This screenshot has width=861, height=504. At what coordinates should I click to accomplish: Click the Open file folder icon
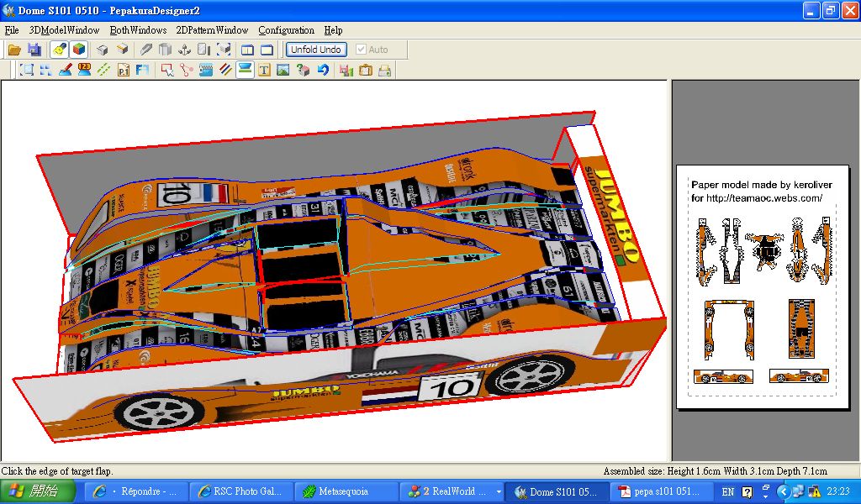[14, 50]
